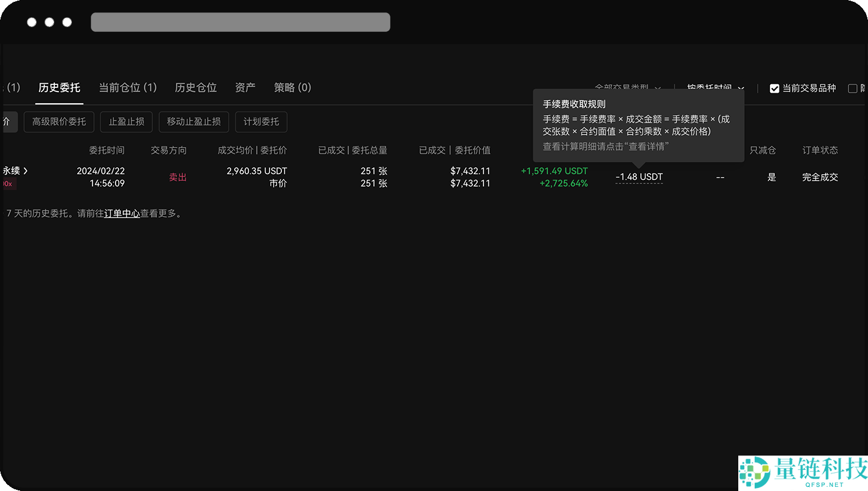868x491 pixels.
Task: Choose the 移动止盈止损 filter
Action: click(193, 122)
